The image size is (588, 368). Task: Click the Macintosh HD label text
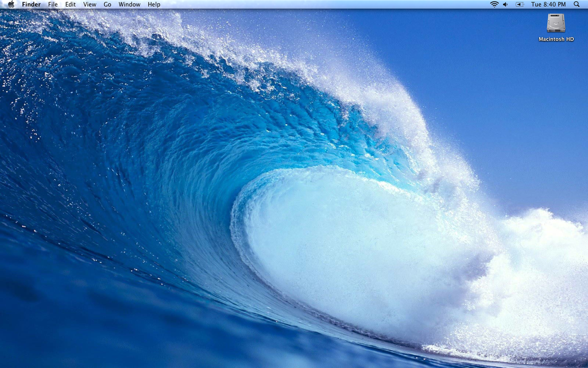556,39
